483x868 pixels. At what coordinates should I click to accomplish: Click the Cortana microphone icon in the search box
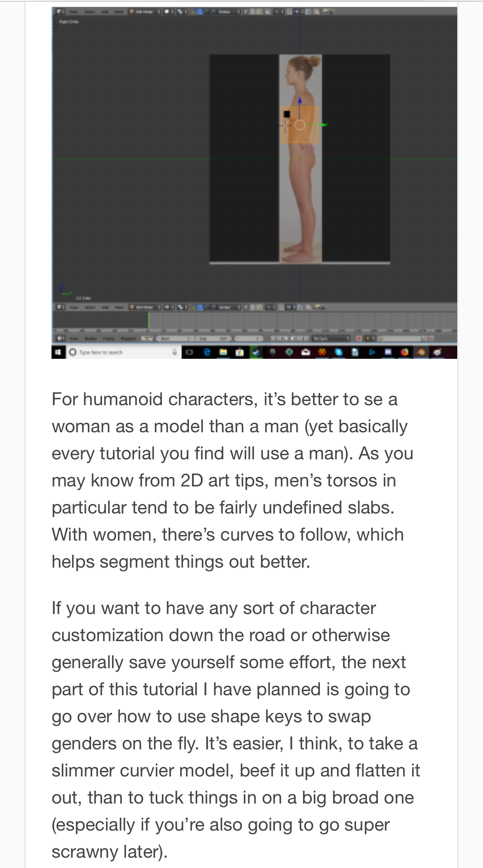(174, 352)
